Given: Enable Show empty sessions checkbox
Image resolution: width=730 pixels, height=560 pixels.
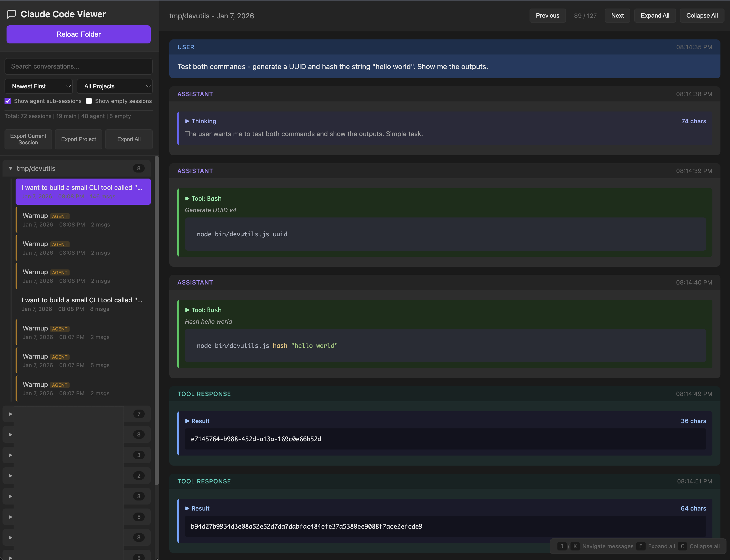Looking at the screenshot, I should (x=89, y=101).
